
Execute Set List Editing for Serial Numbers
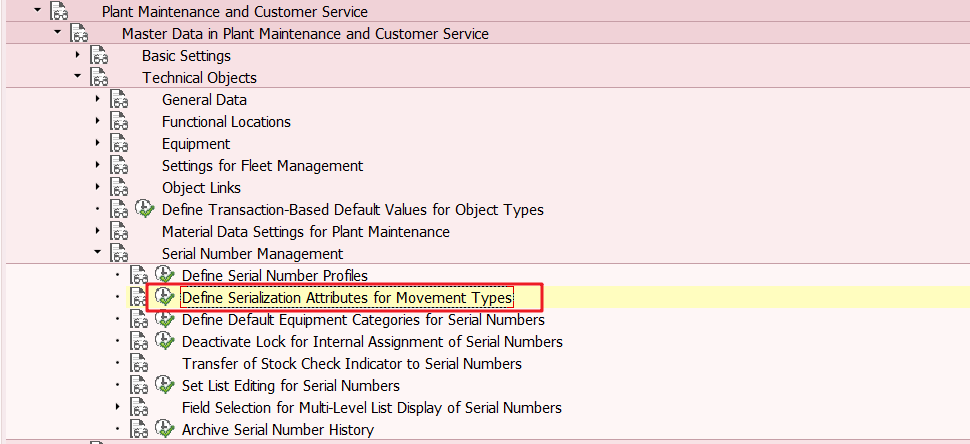[164, 385]
